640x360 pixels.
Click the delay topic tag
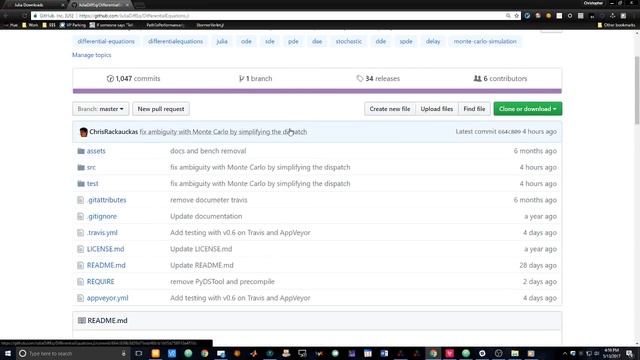[x=433, y=41]
